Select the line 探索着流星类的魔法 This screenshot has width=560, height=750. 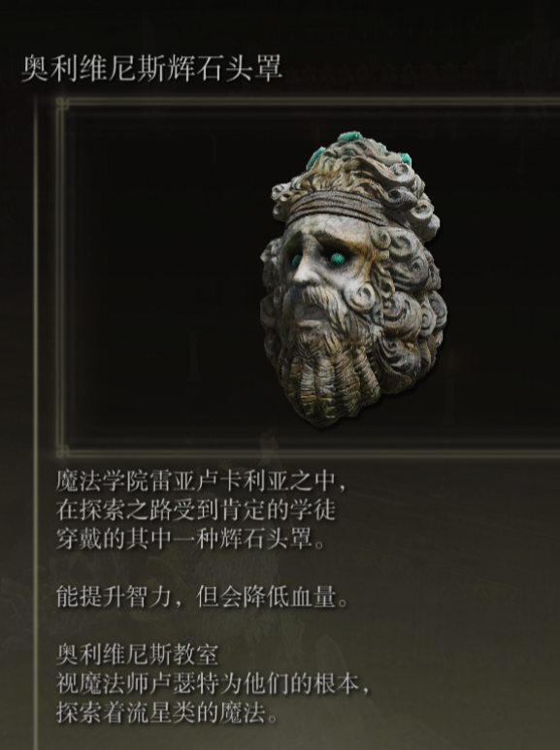click(167, 713)
